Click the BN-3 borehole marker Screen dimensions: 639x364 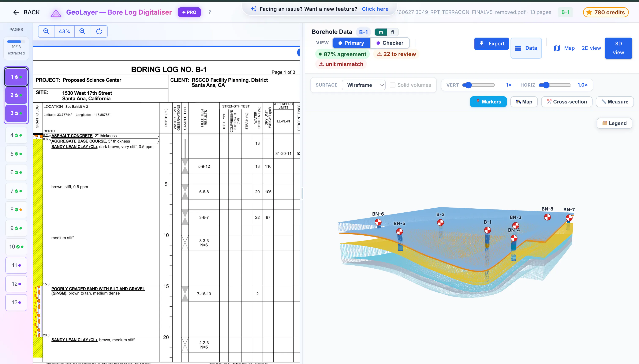point(516,225)
